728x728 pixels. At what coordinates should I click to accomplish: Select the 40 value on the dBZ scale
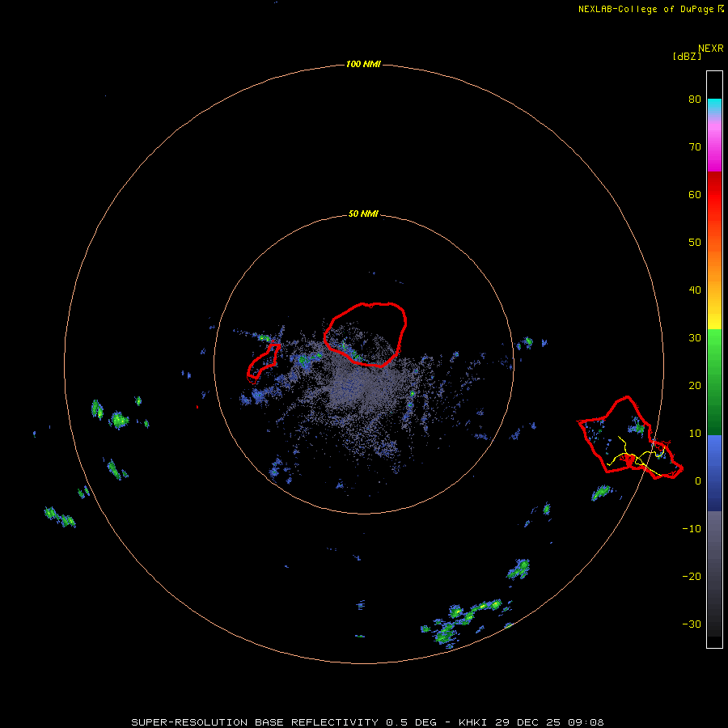pyautogui.click(x=695, y=290)
